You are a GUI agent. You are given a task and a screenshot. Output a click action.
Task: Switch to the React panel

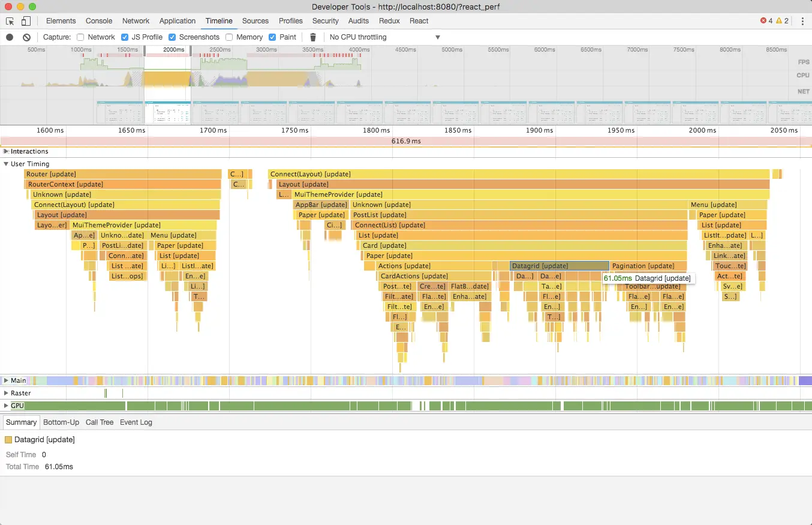coord(419,20)
